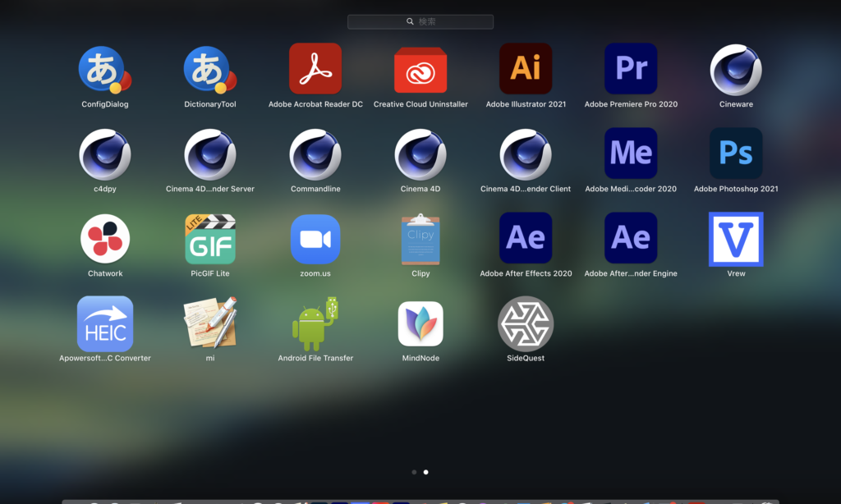841x504 pixels.
Task: Launch Apowersoft HEIC Converter
Action: pyautogui.click(x=105, y=323)
